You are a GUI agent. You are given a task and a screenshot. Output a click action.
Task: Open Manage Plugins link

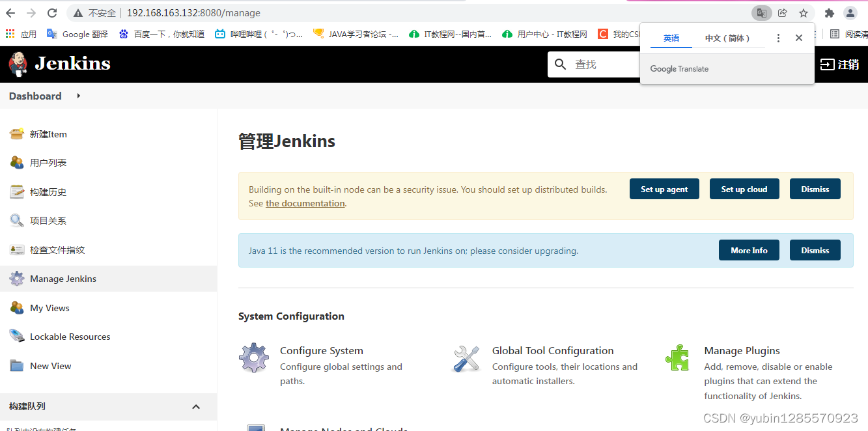742,350
